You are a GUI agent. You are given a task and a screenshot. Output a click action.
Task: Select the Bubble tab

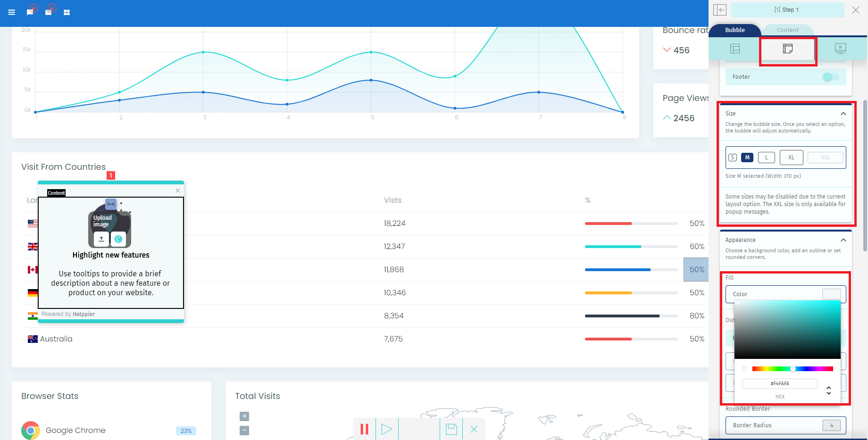pos(734,30)
